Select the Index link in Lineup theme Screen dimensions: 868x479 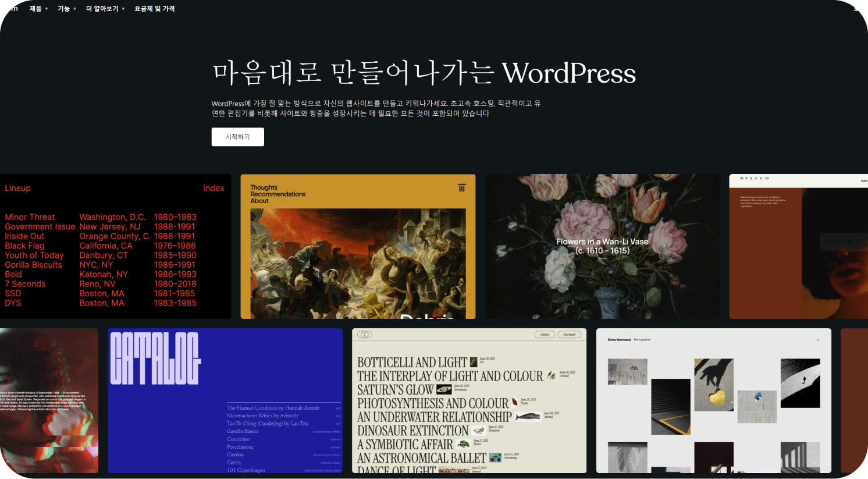click(x=214, y=188)
